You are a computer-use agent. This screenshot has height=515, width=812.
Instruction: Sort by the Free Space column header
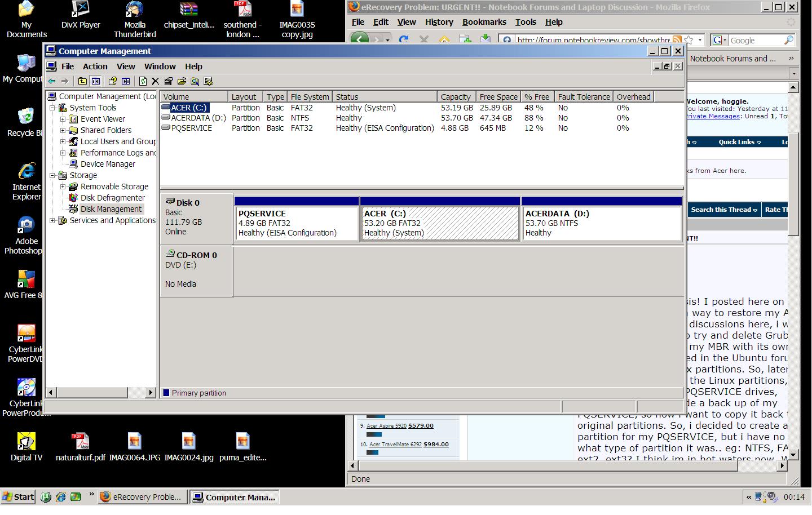point(498,97)
